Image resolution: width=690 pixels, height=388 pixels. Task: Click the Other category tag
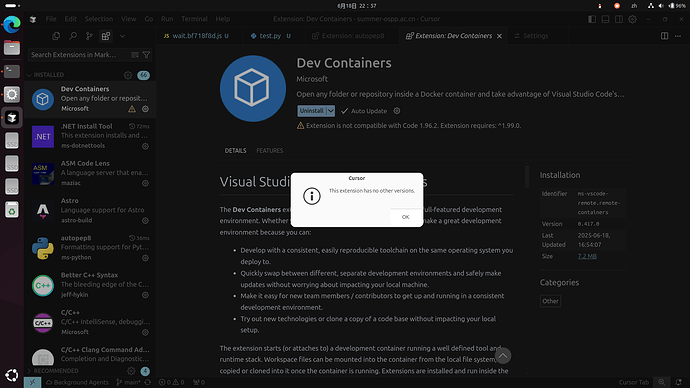click(550, 301)
